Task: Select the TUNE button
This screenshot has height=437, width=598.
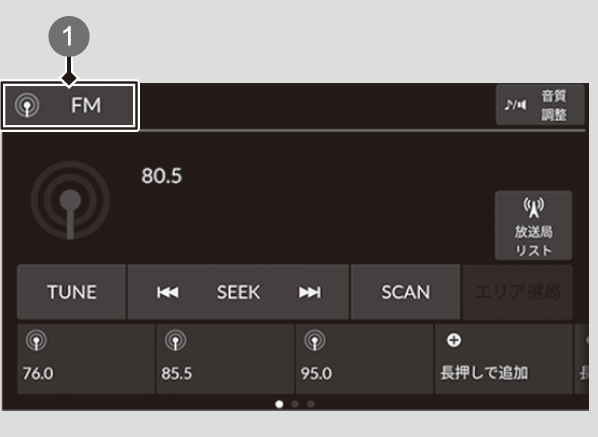Action: click(x=71, y=292)
